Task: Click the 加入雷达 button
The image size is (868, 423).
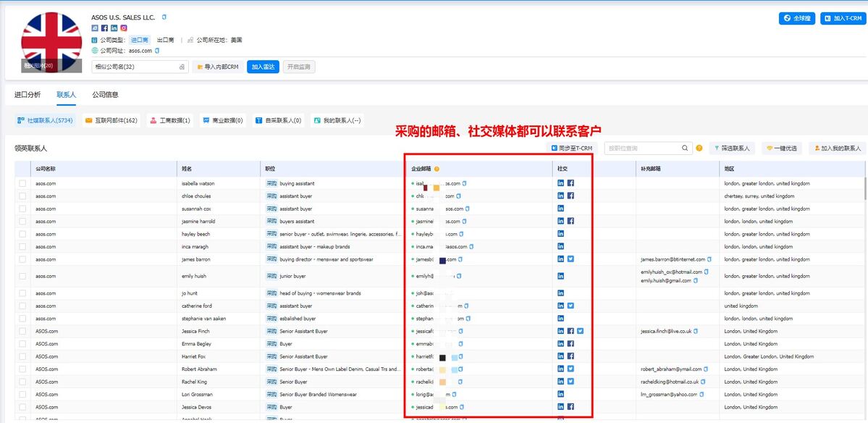Action: [x=263, y=67]
